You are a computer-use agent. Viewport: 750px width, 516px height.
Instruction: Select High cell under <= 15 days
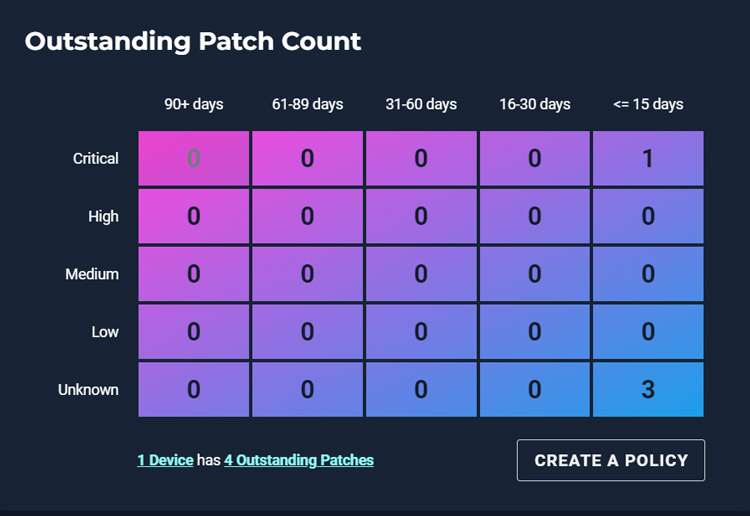click(x=648, y=216)
